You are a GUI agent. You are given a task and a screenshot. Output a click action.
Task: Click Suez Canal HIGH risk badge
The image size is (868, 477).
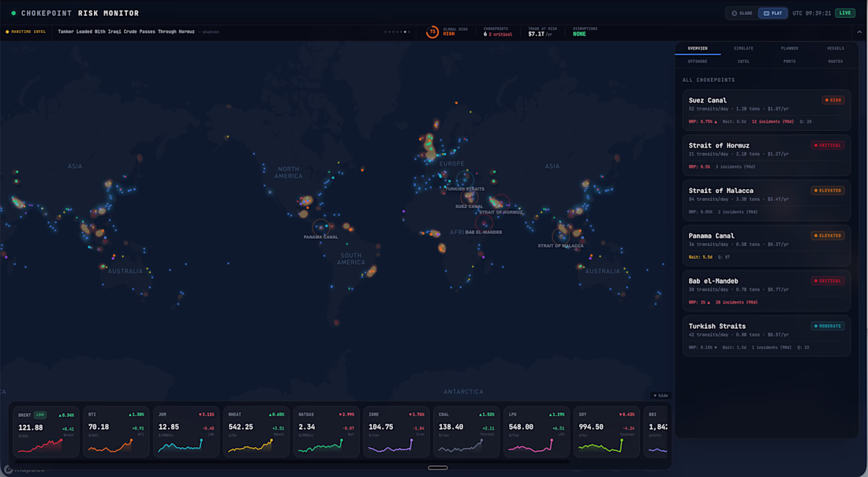833,100
